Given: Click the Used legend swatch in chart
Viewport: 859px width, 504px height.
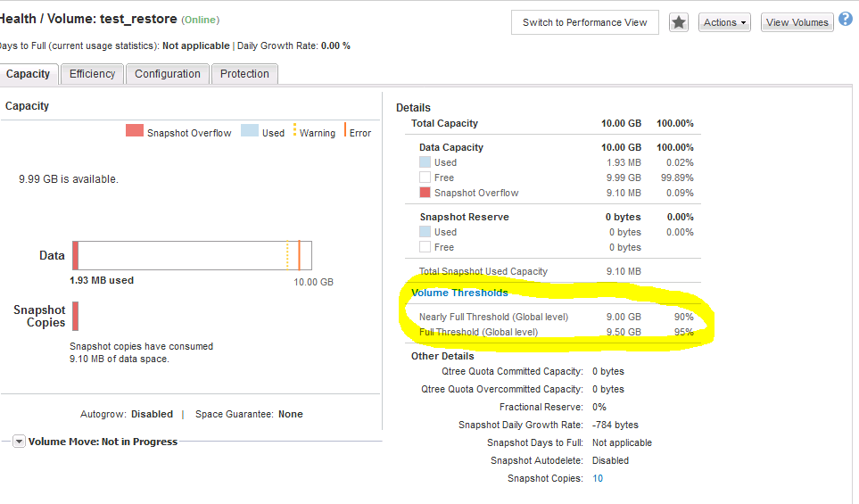Looking at the screenshot, I should point(249,131).
